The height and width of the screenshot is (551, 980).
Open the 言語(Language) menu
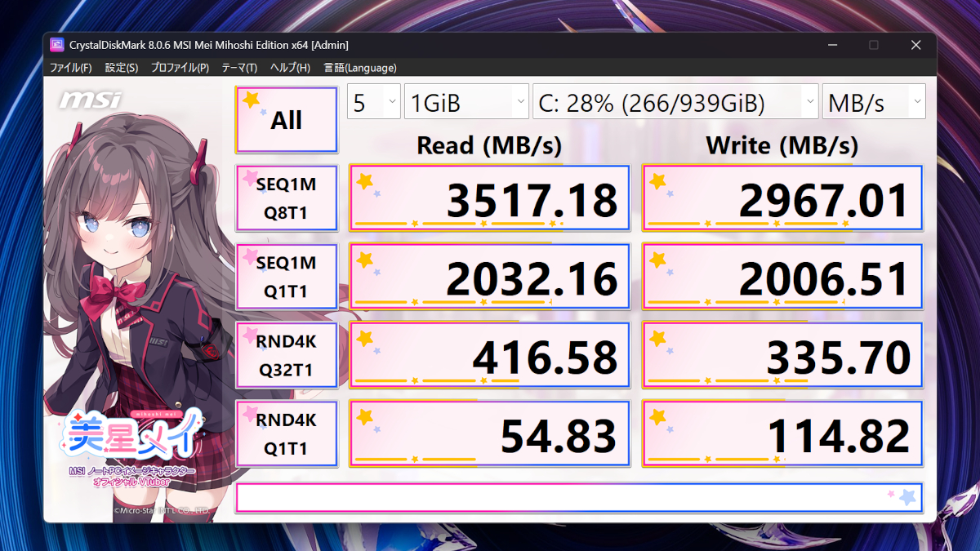360,68
